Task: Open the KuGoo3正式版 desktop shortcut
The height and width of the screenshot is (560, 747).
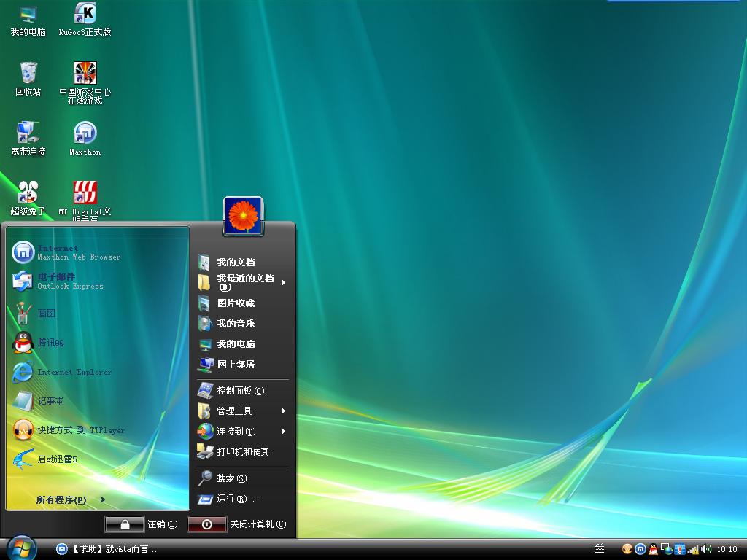Action: click(85, 20)
